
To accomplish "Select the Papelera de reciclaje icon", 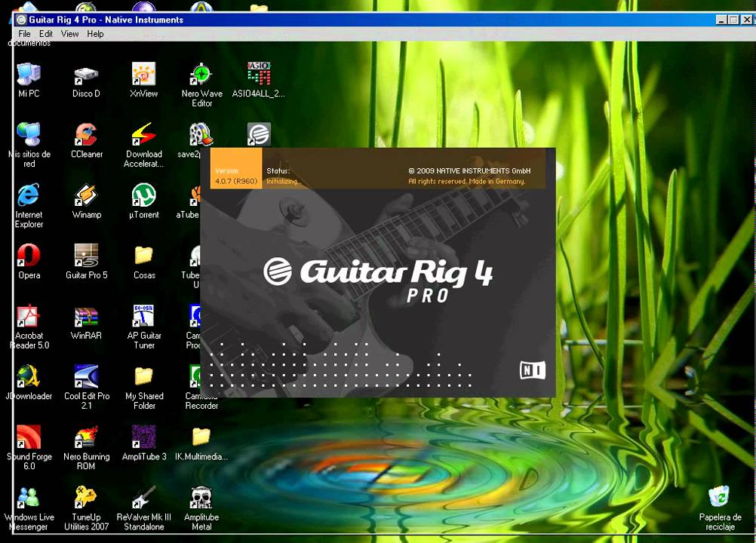I will pyautogui.click(x=720, y=498).
